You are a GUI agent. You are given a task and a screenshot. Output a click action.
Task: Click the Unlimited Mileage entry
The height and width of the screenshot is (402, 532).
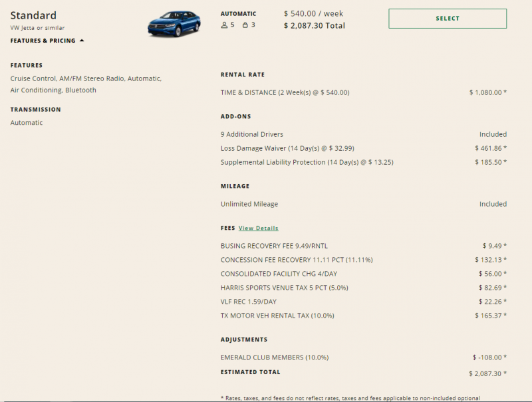pos(249,204)
